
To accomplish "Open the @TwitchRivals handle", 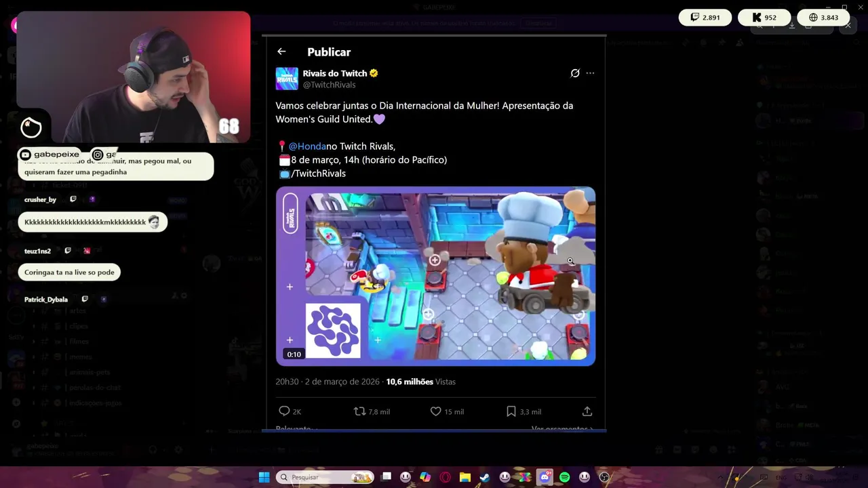I will point(329,85).
